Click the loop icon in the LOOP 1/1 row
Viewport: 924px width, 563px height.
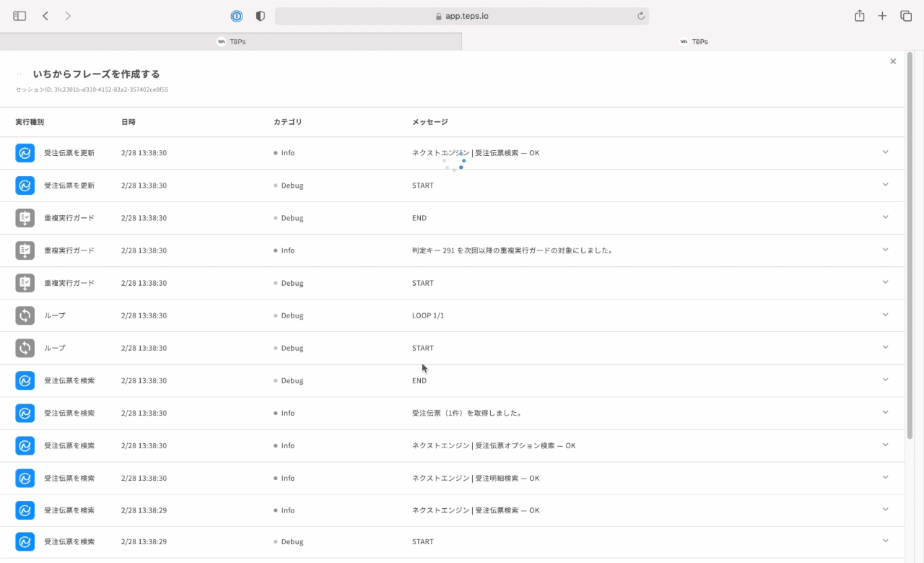click(25, 315)
